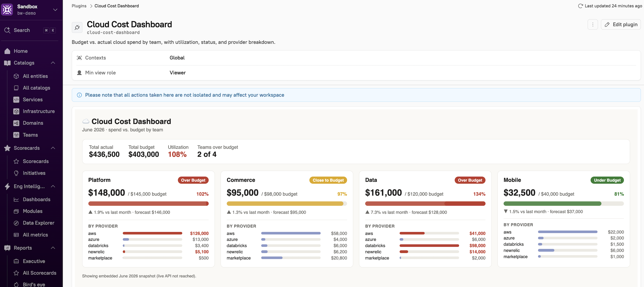Click the Total actual $436,500 value
Viewport: 644px width, 287px height.
104,154
